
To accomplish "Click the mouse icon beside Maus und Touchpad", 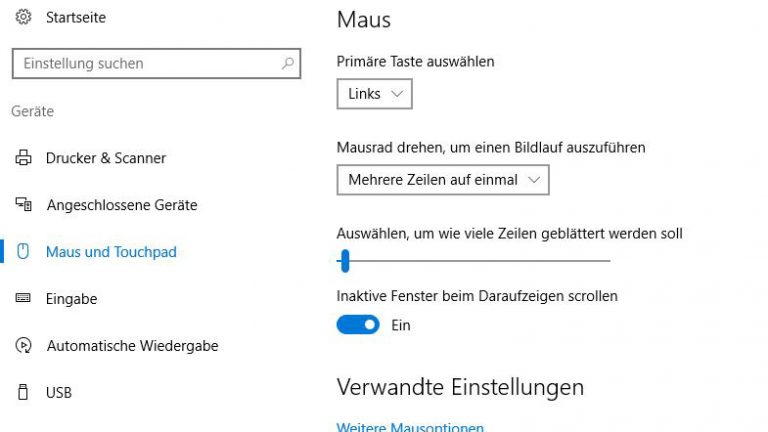I will click(23, 251).
